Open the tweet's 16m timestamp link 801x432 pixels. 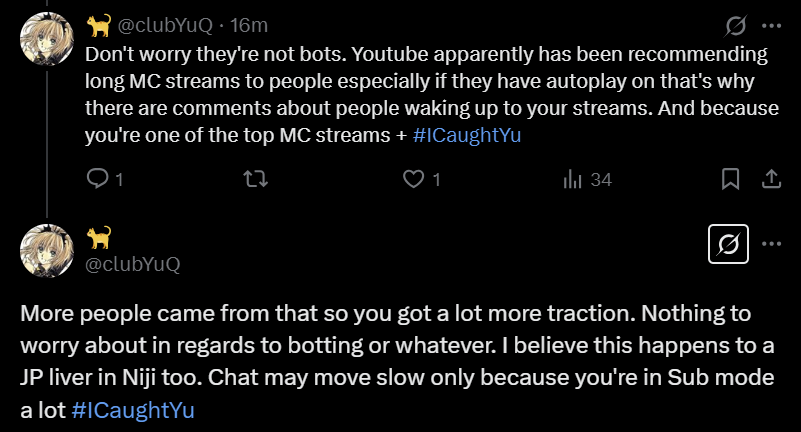pos(250,25)
